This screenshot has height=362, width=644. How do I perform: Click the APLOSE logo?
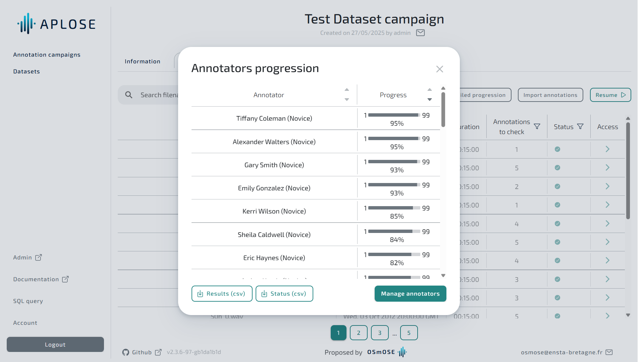click(56, 24)
